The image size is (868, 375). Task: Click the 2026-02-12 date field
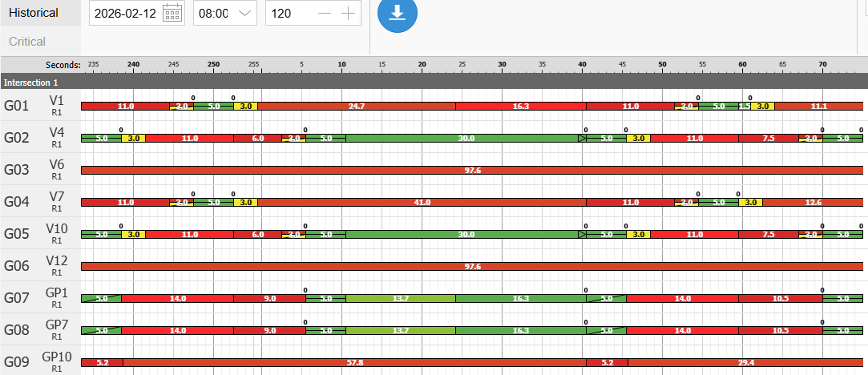(126, 14)
